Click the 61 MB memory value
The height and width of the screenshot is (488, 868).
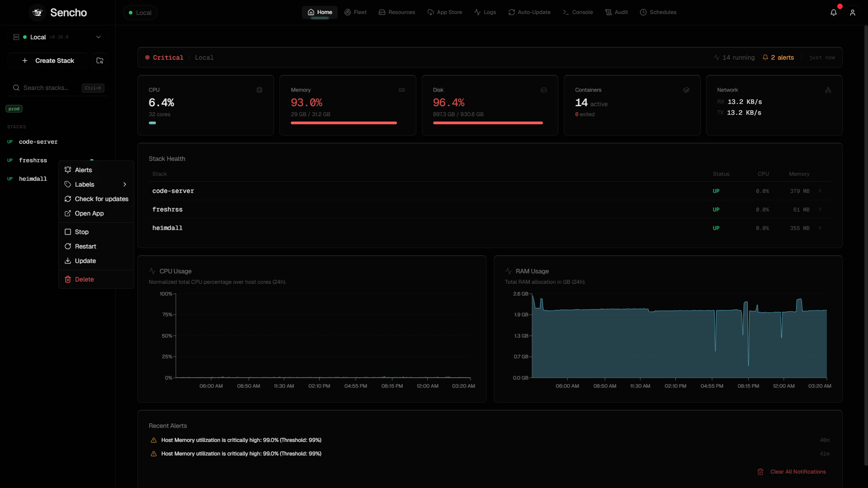click(802, 210)
